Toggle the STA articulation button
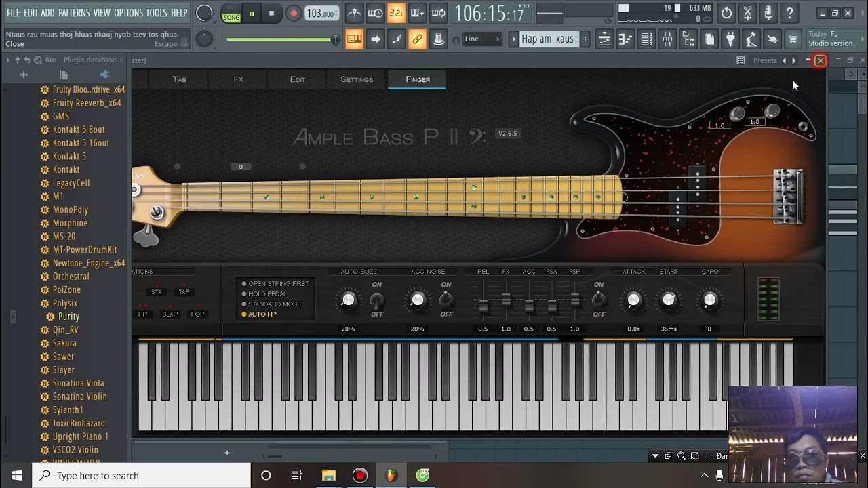 [157, 292]
